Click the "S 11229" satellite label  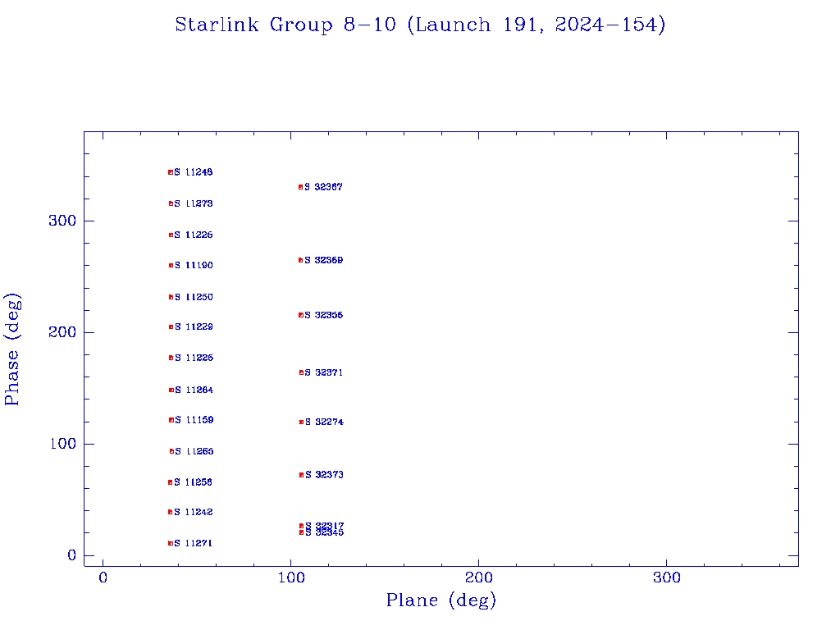coord(194,326)
